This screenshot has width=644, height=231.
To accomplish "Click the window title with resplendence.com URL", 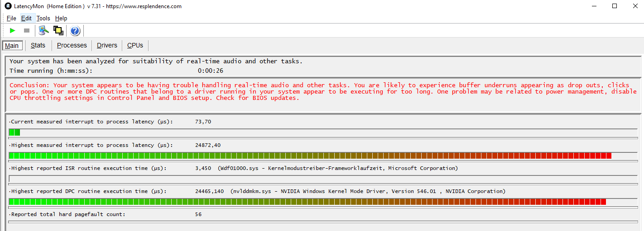I will coord(98,6).
